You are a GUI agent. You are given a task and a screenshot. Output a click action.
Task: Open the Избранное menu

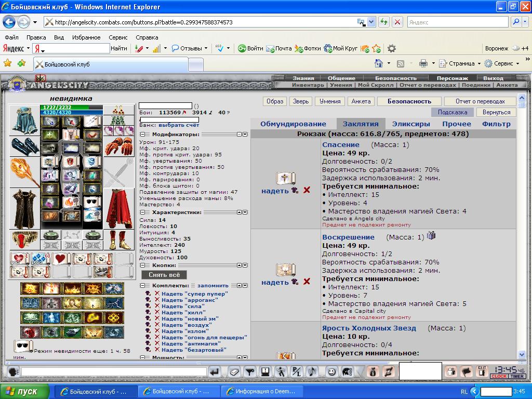coord(86,37)
